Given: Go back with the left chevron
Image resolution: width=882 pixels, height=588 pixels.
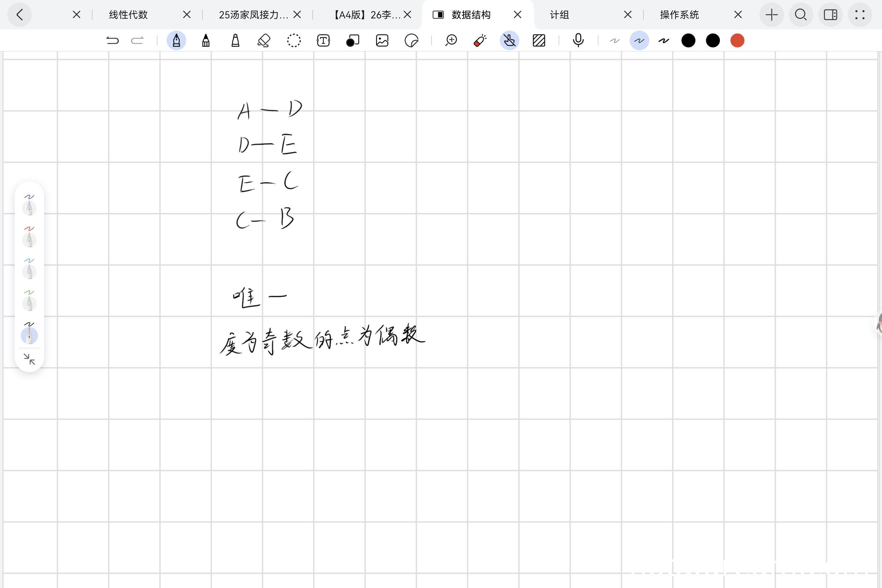Looking at the screenshot, I should tap(20, 15).
